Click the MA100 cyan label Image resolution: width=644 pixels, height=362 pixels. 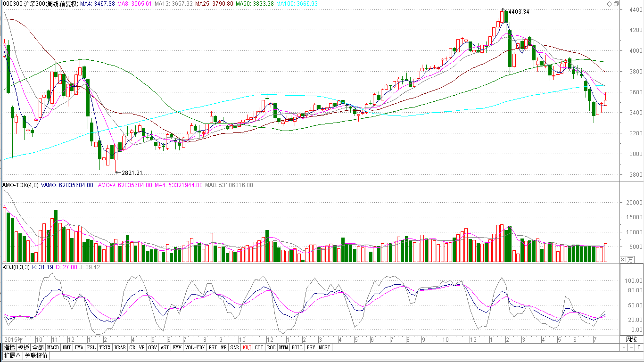point(297,4)
